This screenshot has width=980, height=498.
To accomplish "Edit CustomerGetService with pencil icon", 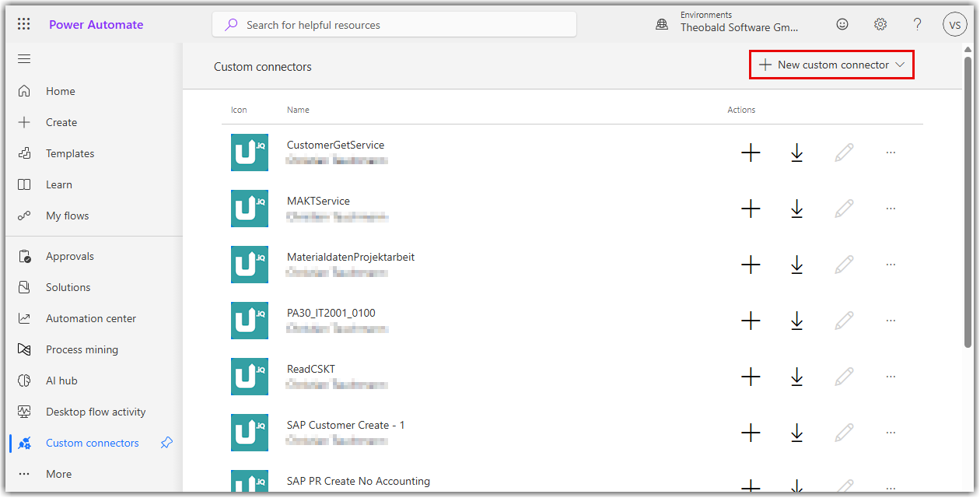I will tap(844, 153).
